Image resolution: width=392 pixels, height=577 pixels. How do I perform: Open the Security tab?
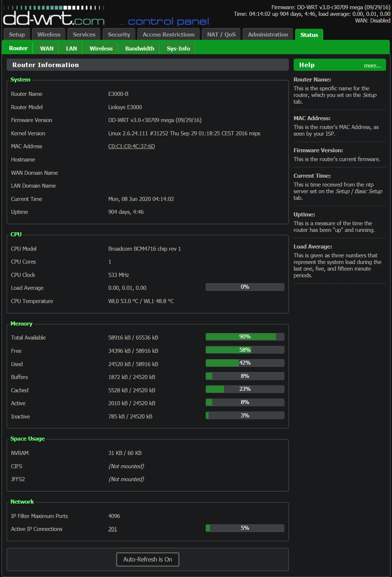click(x=119, y=34)
